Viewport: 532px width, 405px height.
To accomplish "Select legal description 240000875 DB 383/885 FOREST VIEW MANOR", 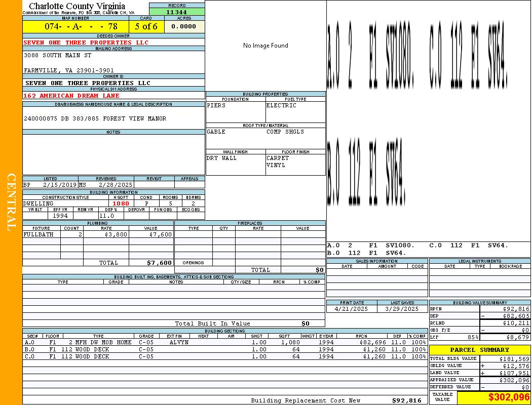I will 95,118.
